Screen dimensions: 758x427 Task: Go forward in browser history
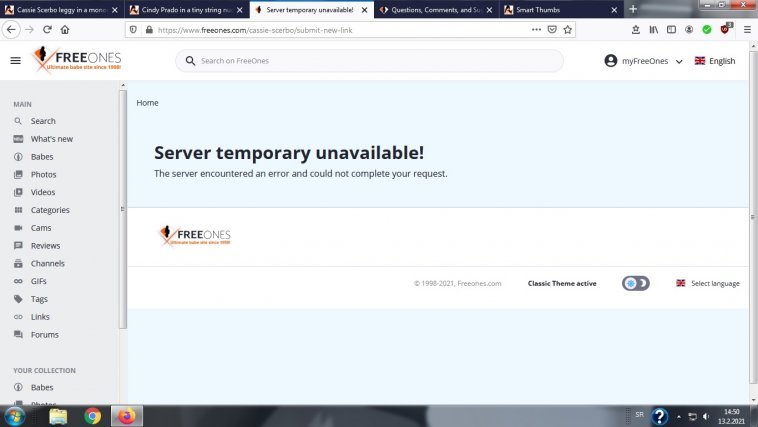[29, 29]
